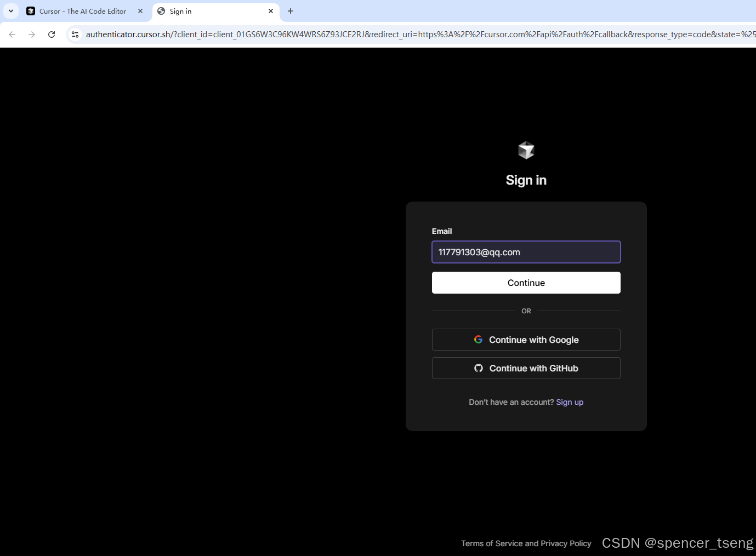
Task: Continue with Google sign-in
Action: (526, 340)
